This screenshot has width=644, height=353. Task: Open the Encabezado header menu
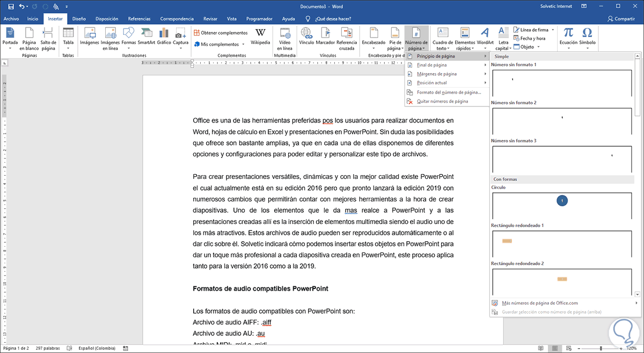coord(374,38)
